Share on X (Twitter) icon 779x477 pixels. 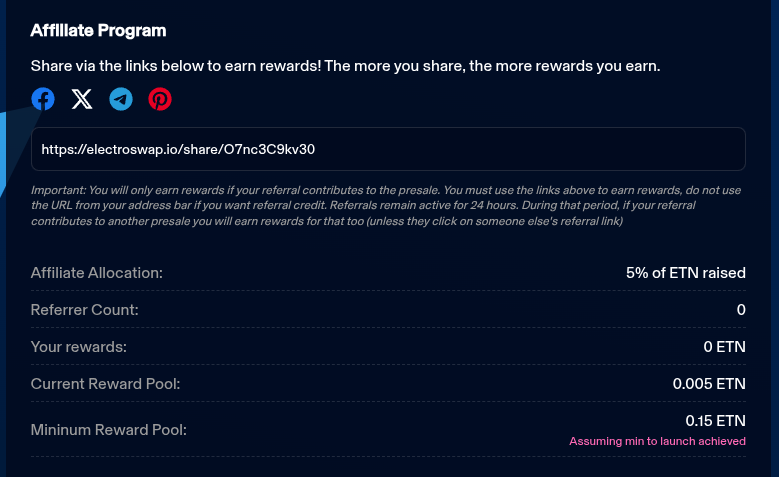click(82, 99)
